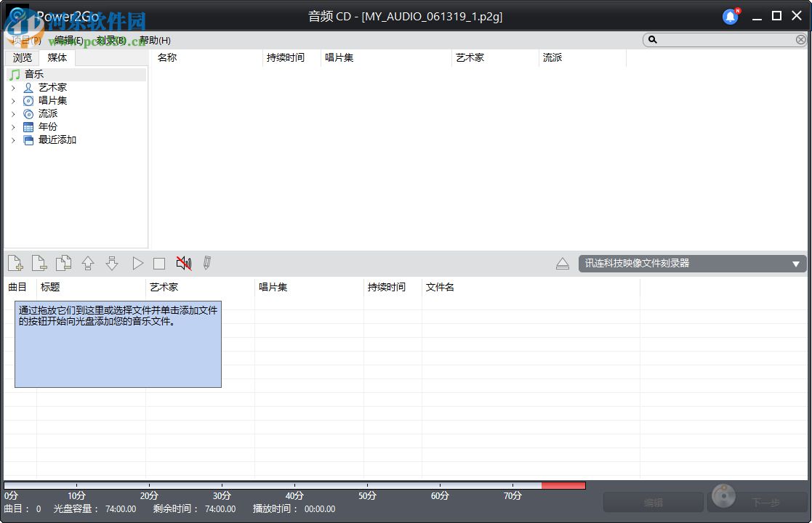Toggle the mute audio icon
The image size is (812, 523).
182,263
